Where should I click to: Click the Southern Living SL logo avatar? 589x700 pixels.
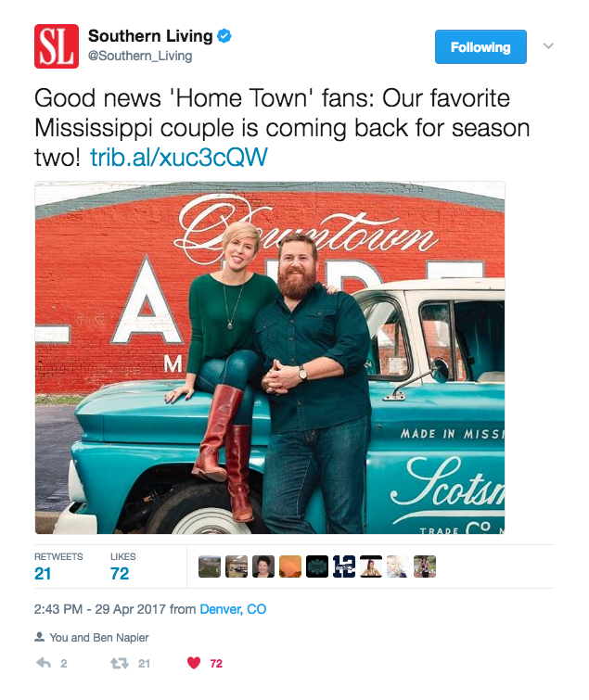click(x=57, y=46)
